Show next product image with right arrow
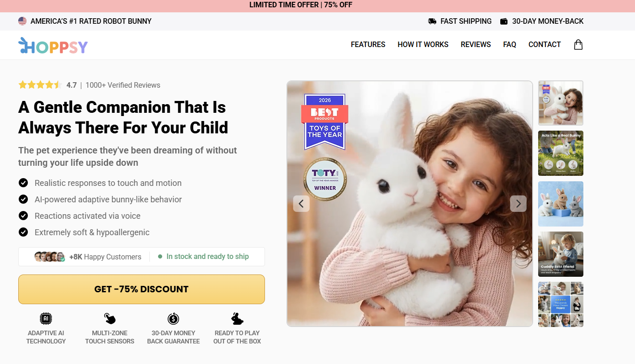 point(518,204)
